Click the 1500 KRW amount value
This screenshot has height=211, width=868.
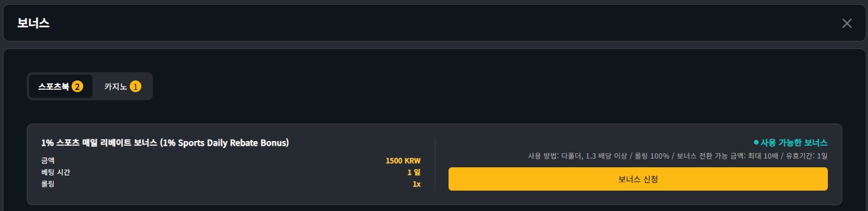pos(403,161)
